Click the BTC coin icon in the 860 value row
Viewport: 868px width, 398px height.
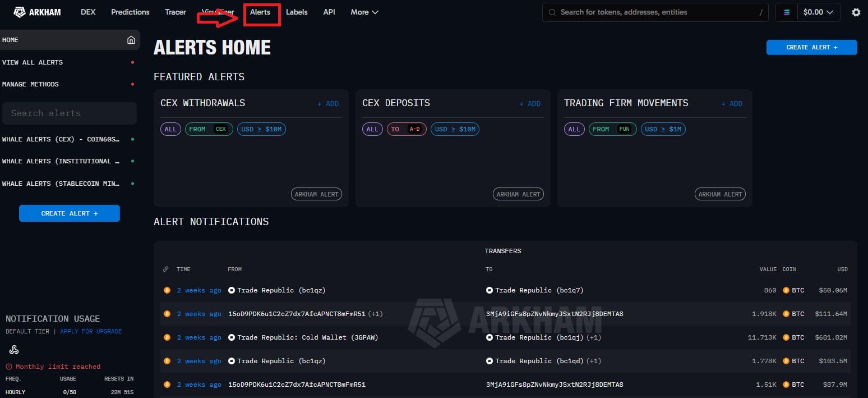coord(786,290)
